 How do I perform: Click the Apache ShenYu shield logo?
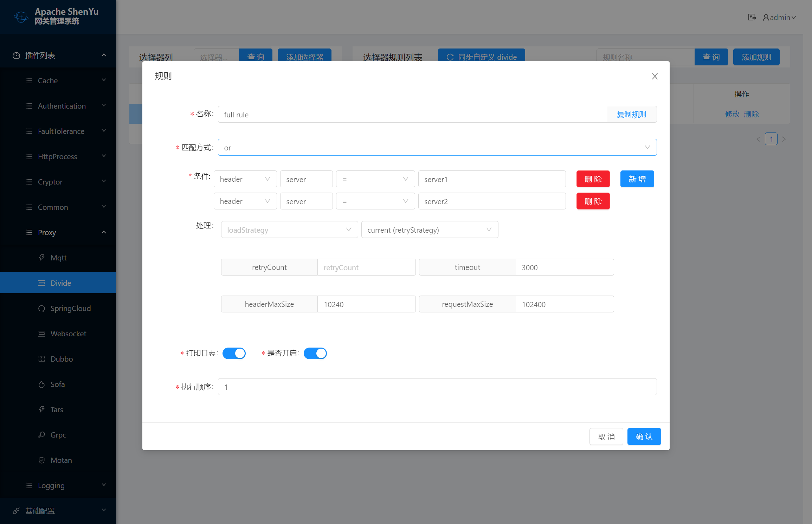point(21,17)
